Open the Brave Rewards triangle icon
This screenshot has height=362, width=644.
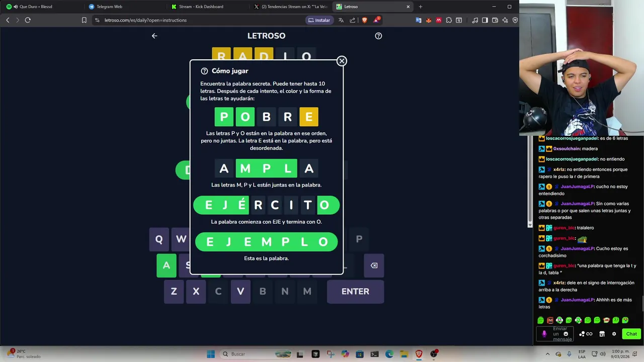(376, 20)
